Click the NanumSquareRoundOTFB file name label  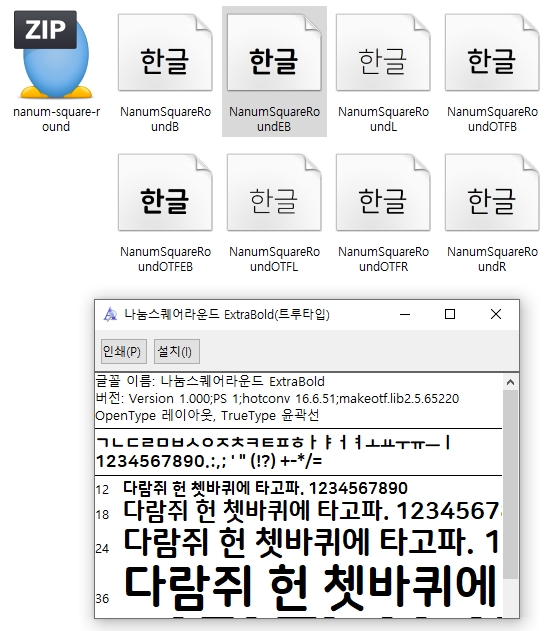(x=492, y=119)
